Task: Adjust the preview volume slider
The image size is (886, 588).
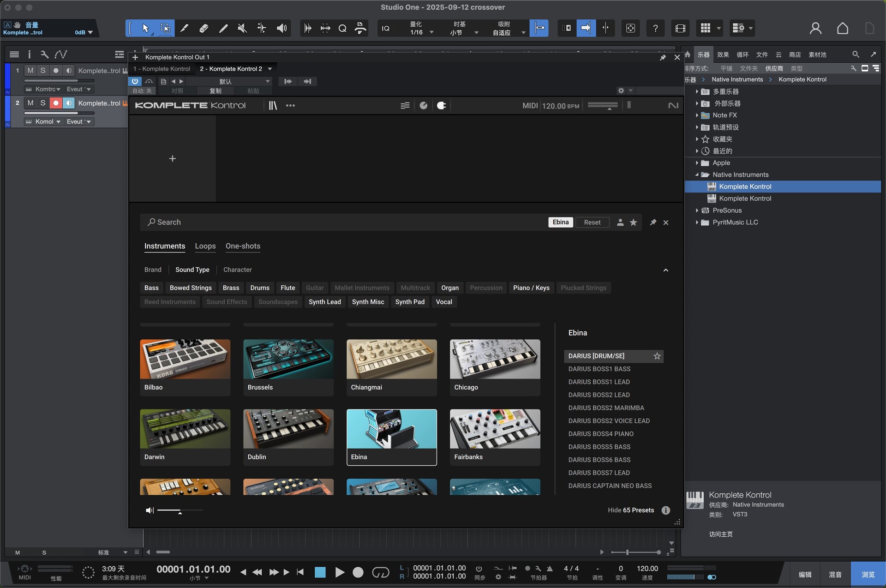Action: pos(180,510)
